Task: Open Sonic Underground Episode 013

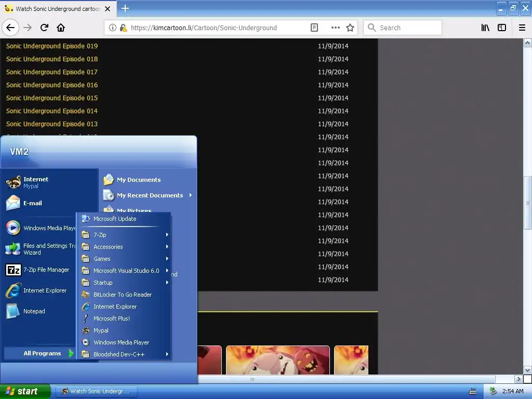Action: [52, 124]
